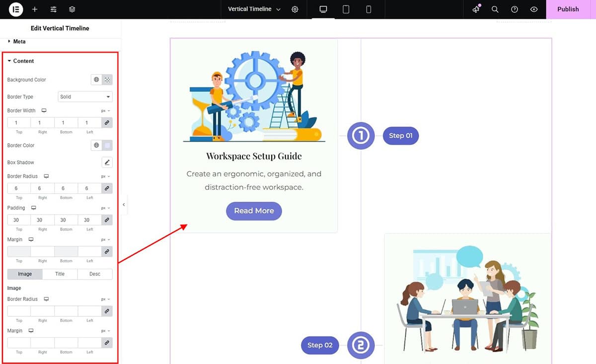Open px unit dropdown for Content Border Radius

tap(106, 176)
